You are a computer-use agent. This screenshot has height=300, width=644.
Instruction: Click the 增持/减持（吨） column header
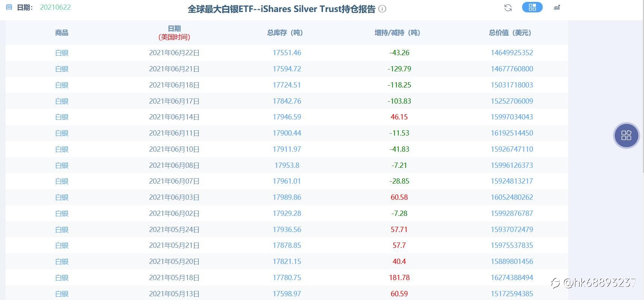point(398,33)
